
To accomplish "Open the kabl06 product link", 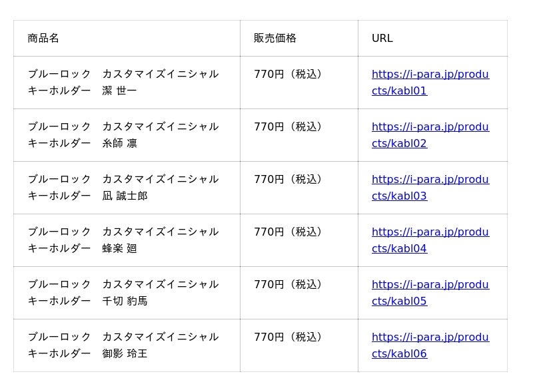I will (430, 345).
